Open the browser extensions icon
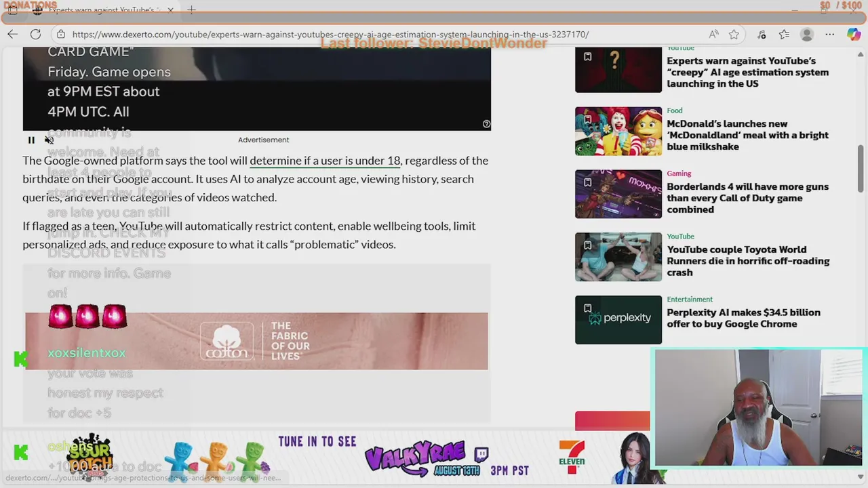Viewport: 868px width, 488px height. (762, 34)
